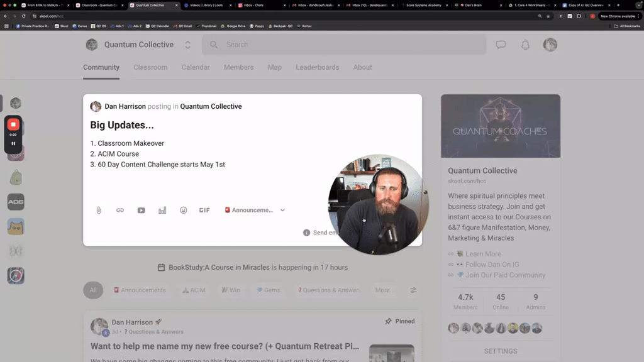Filter feed by the Win category
Screen dimensions: 644x362
click(231, 290)
